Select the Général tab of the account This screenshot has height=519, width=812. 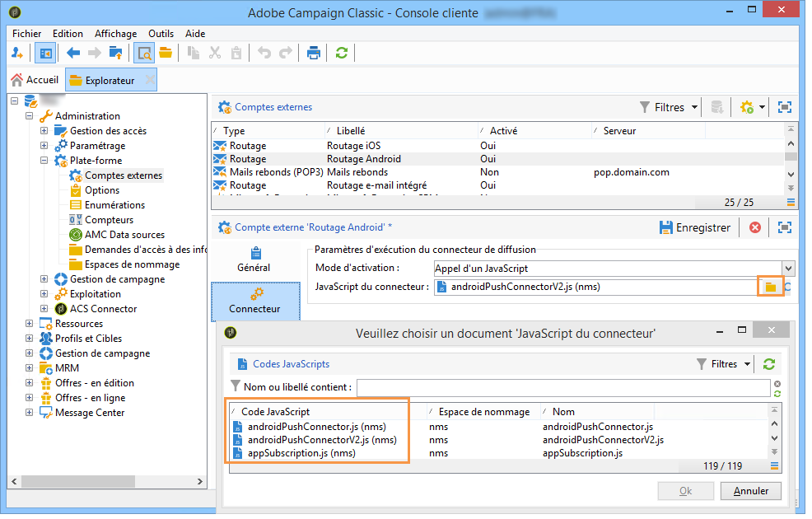[x=254, y=259]
